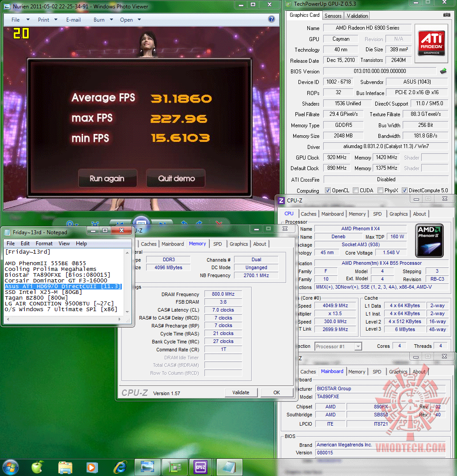Click the AMD Phenom II logo in CPU-Z

430,240
